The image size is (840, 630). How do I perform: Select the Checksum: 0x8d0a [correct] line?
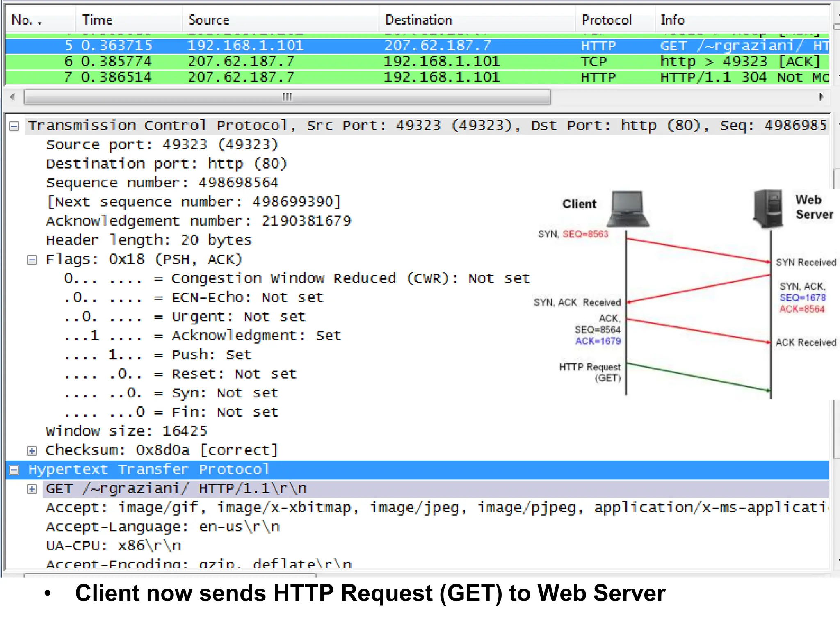coord(162,450)
